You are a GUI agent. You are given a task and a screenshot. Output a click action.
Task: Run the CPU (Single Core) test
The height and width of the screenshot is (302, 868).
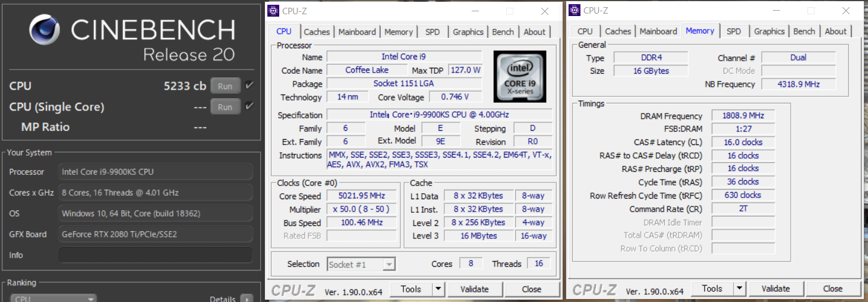[225, 107]
